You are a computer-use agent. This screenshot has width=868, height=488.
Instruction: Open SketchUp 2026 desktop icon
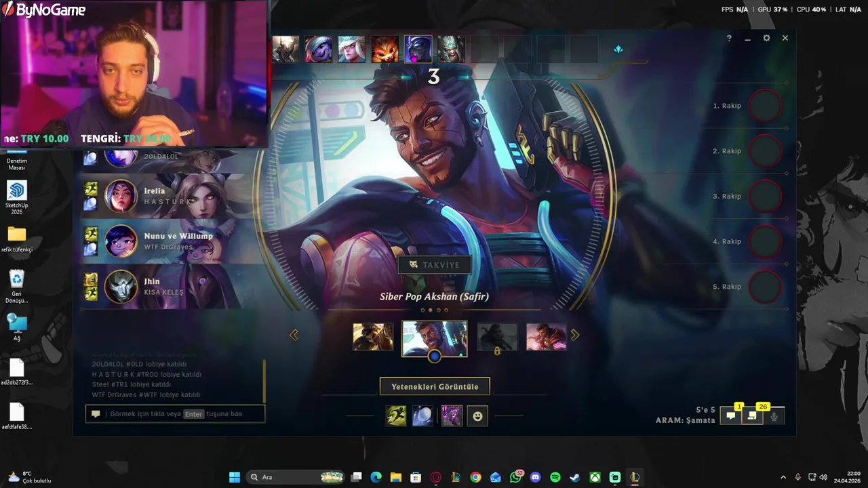click(17, 197)
